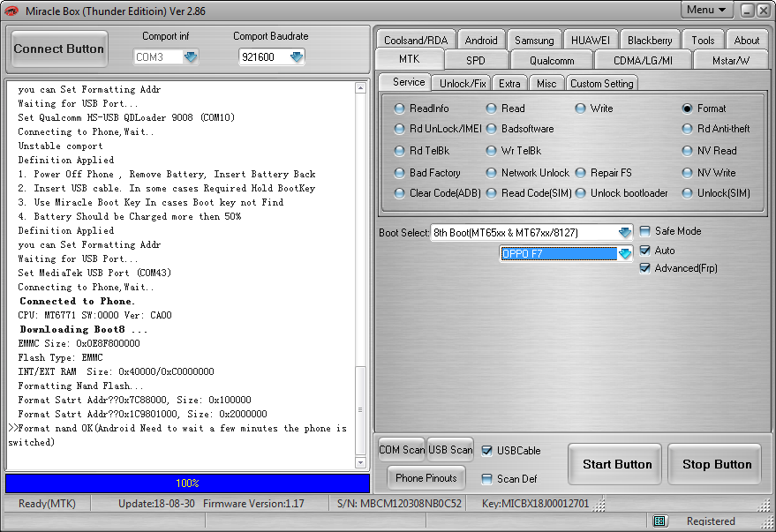Open the Misc sub-tab
This screenshot has width=776, height=532.
(546, 84)
